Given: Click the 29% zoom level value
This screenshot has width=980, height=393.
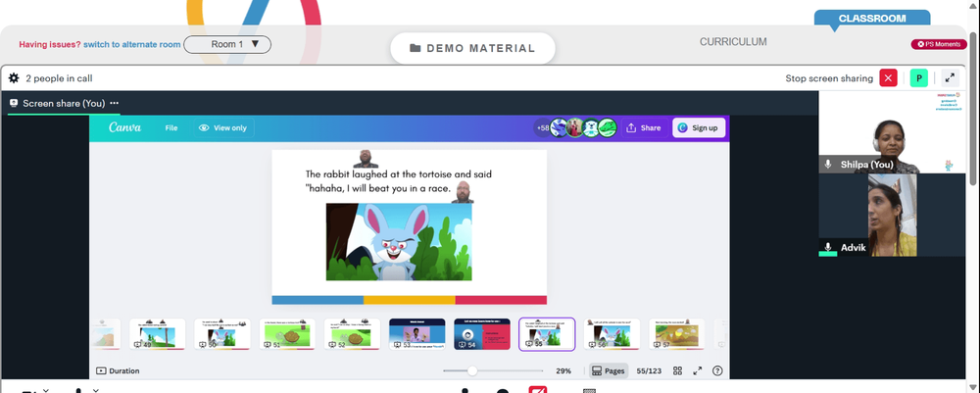Looking at the screenshot, I should [563, 371].
